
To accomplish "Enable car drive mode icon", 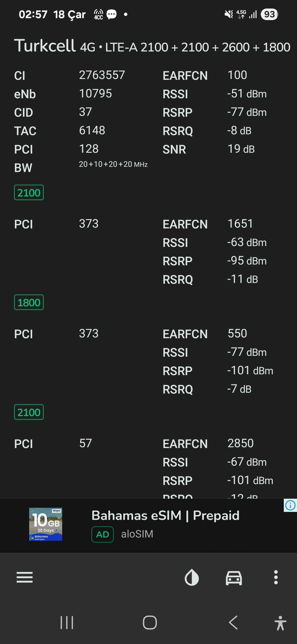I will coord(234,577).
